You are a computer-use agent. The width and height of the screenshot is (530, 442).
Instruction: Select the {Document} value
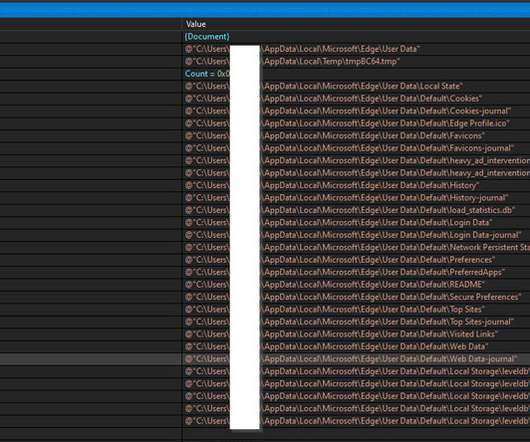tap(207, 36)
